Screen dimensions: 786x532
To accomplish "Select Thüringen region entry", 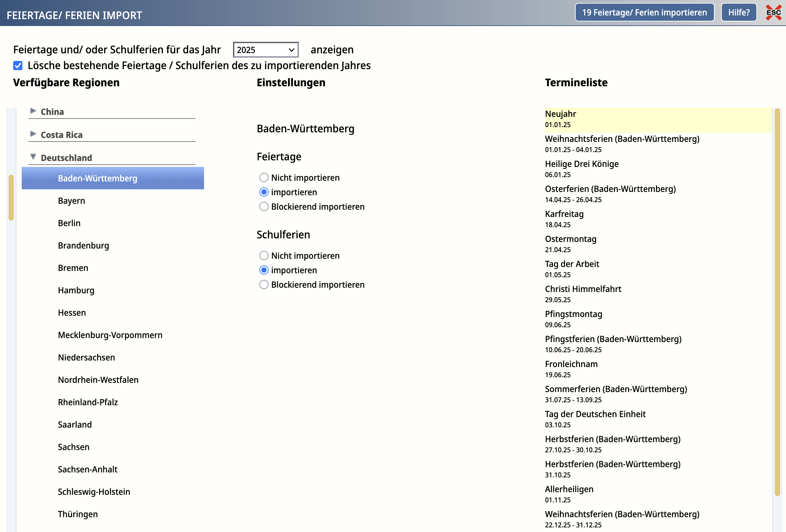I will point(78,515).
